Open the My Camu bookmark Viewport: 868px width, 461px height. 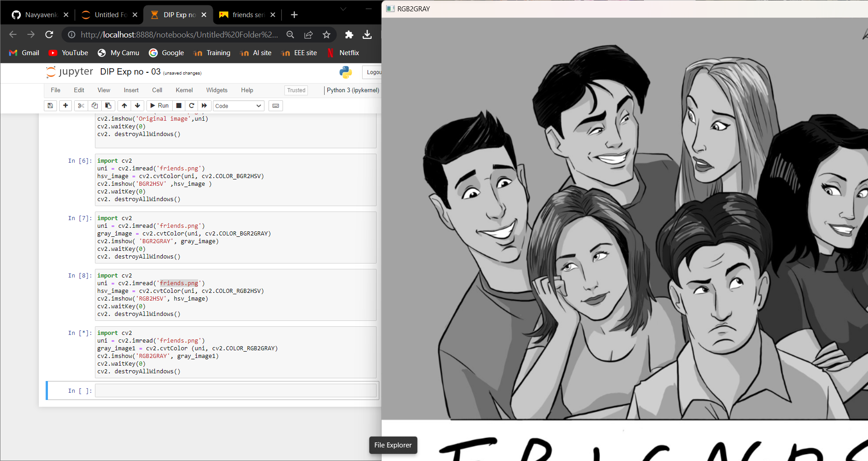coord(118,53)
